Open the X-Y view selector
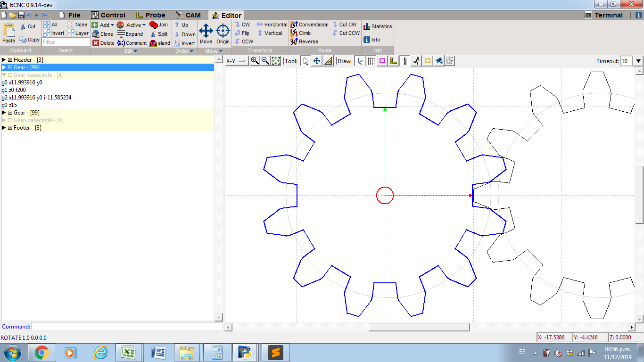Image resolution: width=644 pixels, height=362 pixels. point(236,61)
